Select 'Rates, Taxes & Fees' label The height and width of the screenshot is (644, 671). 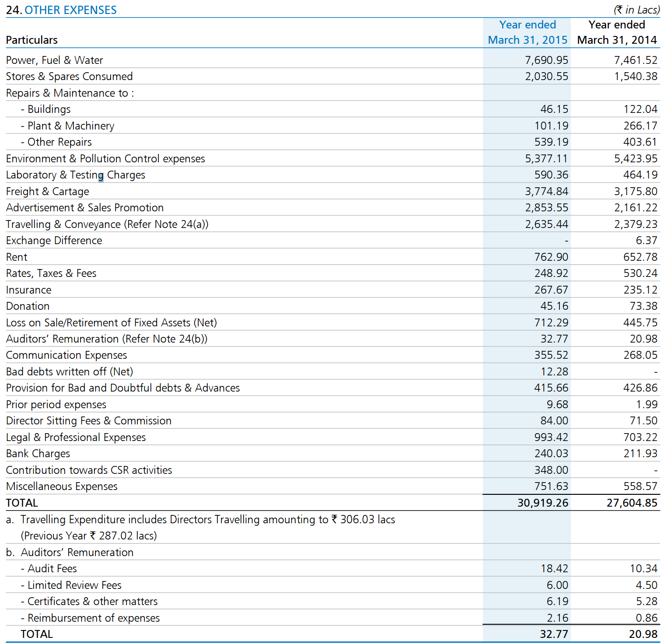coord(51,273)
